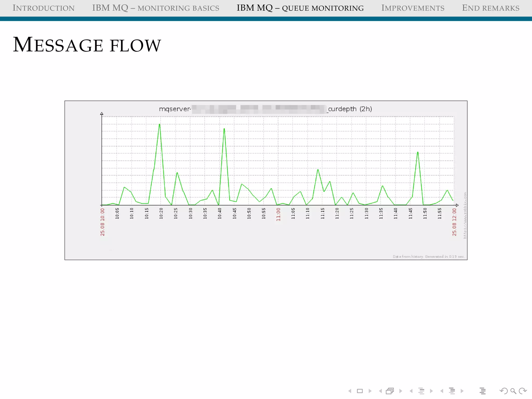This screenshot has width=532, height=399.
Task: Go to next subsection arrow
Action: [431, 391]
